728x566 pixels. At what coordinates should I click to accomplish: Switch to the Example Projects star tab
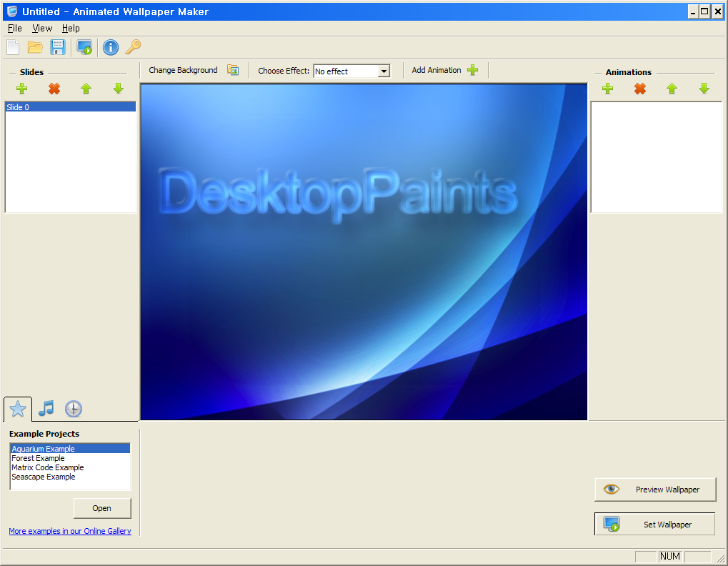pyautogui.click(x=18, y=409)
